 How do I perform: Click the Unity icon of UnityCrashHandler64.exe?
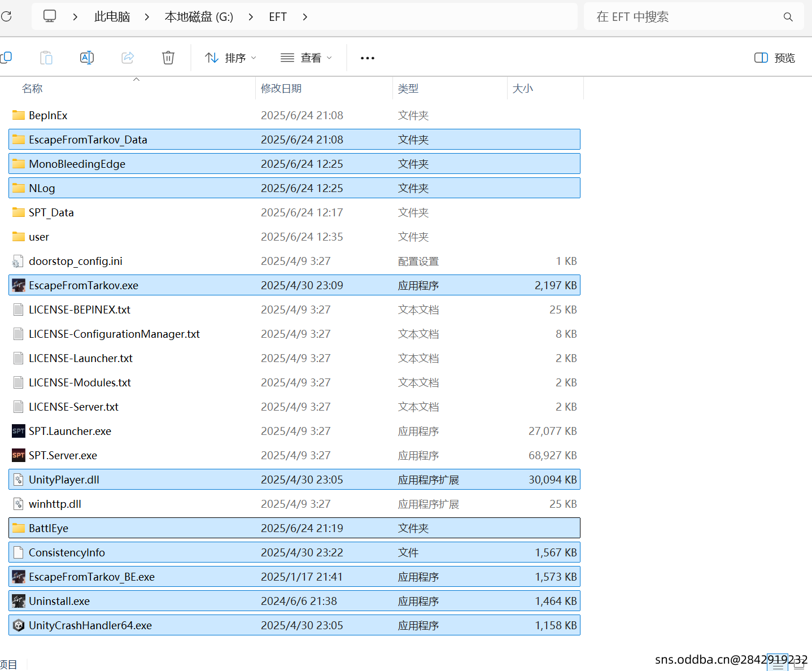point(19,625)
